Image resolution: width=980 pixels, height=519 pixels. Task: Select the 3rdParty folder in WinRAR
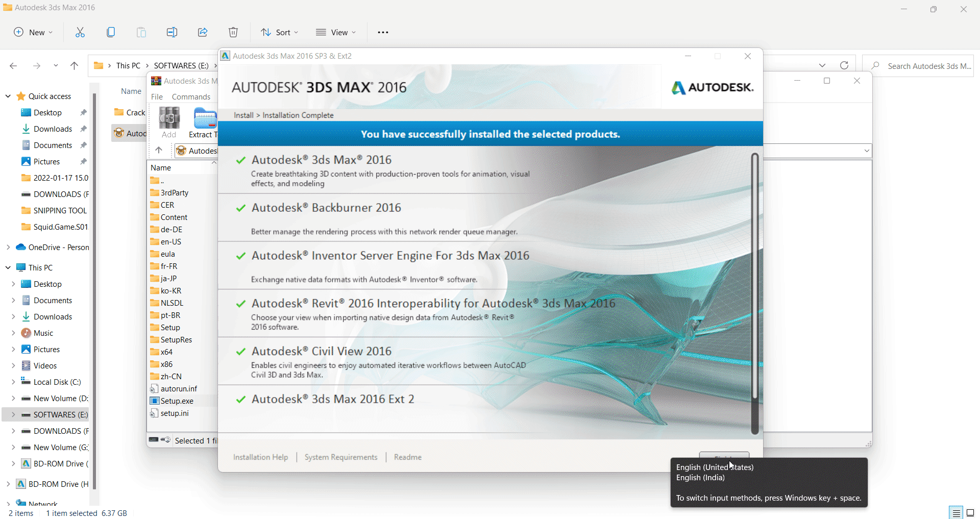pyautogui.click(x=169, y=192)
